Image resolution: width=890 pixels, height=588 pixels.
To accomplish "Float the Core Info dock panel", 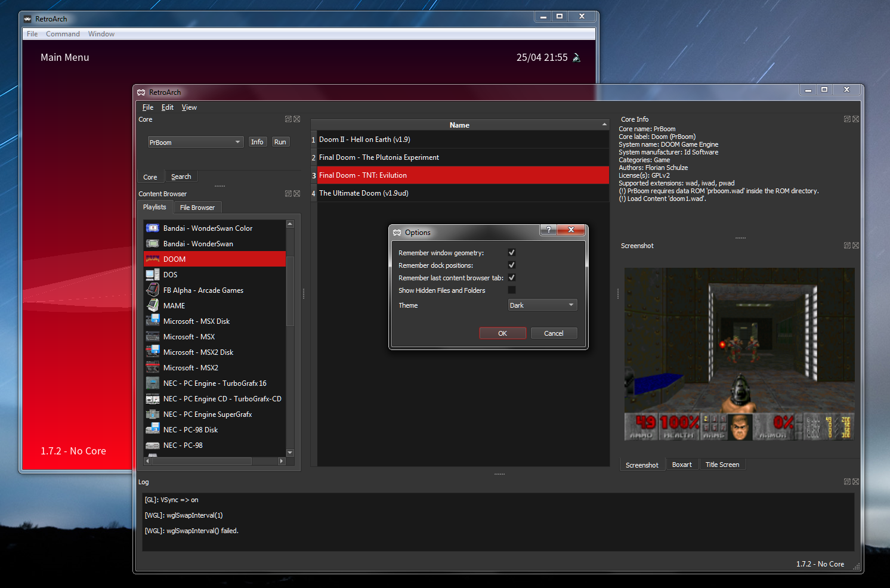I will coord(847,119).
